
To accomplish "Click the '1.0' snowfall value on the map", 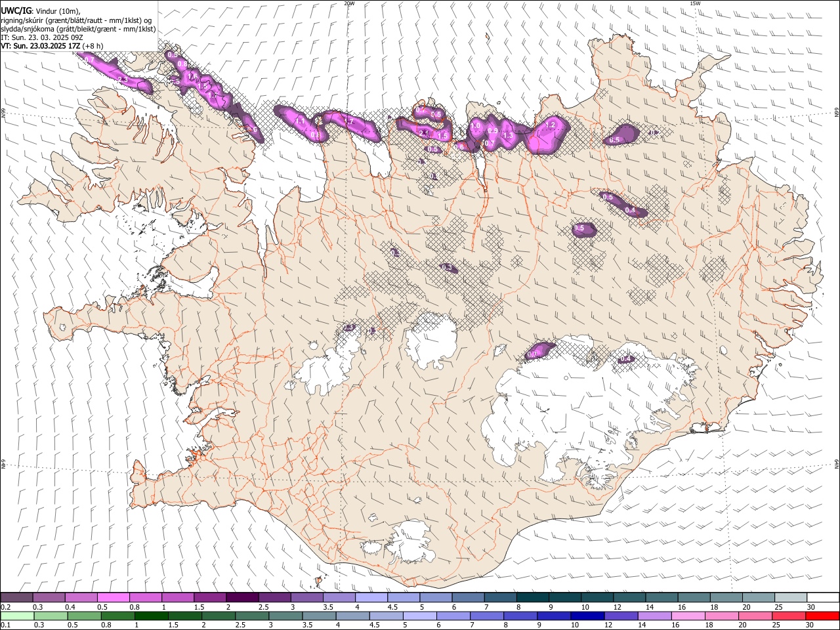I will [476, 125].
